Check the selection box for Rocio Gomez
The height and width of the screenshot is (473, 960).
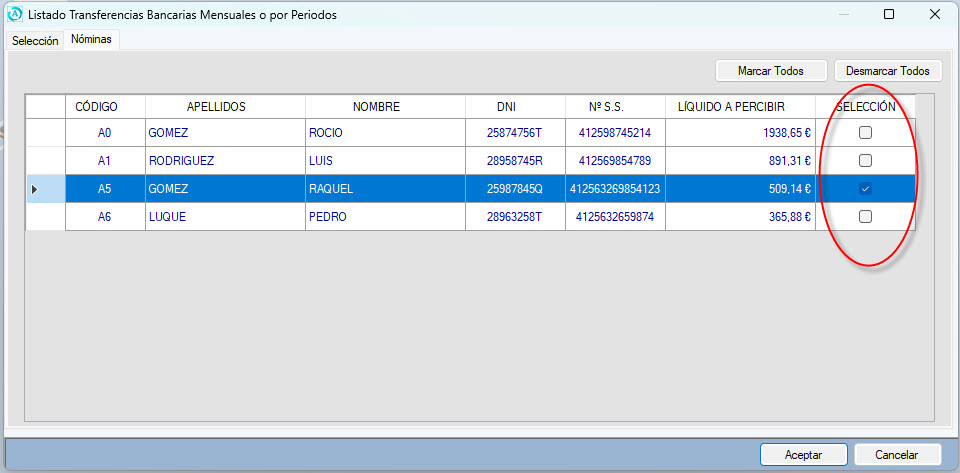tap(866, 133)
